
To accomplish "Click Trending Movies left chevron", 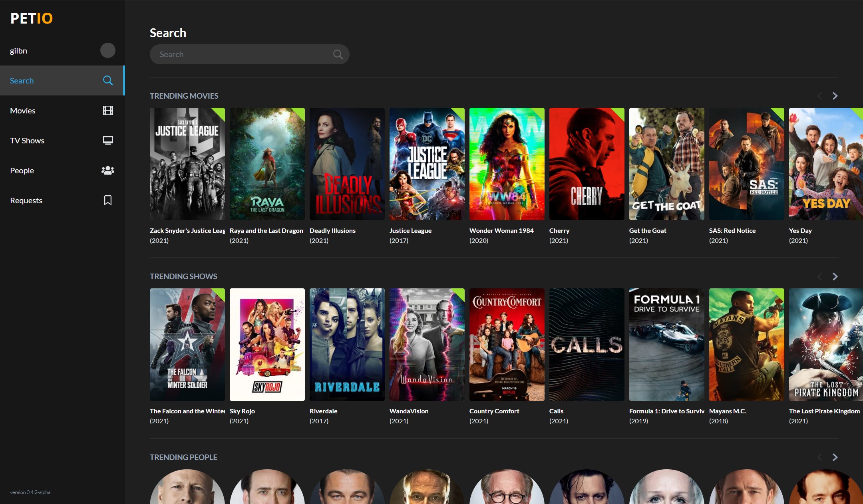I will (819, 96).
